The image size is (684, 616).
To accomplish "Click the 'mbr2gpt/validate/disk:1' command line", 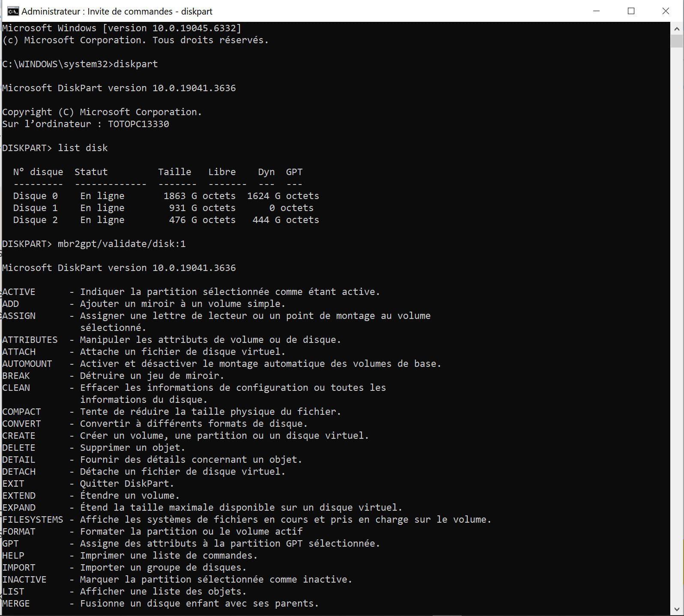I will pyautogui.click(x=122, y=244).
